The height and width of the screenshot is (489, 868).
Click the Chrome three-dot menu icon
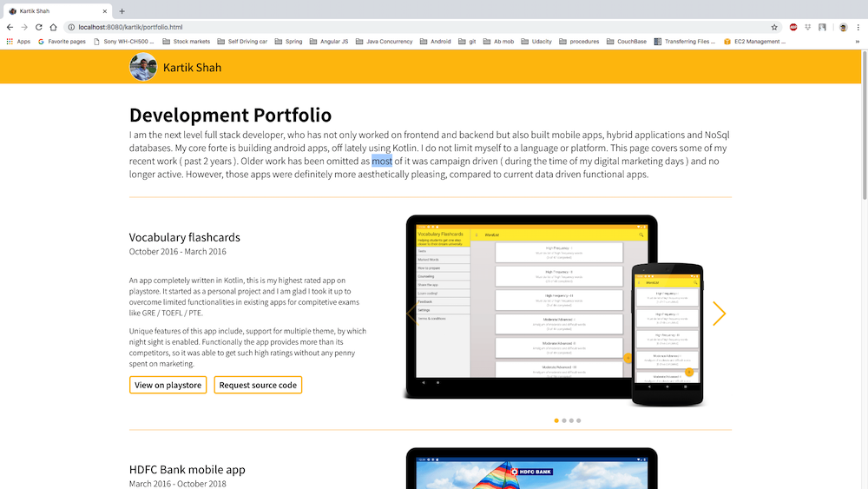click(x=858, y=27)
